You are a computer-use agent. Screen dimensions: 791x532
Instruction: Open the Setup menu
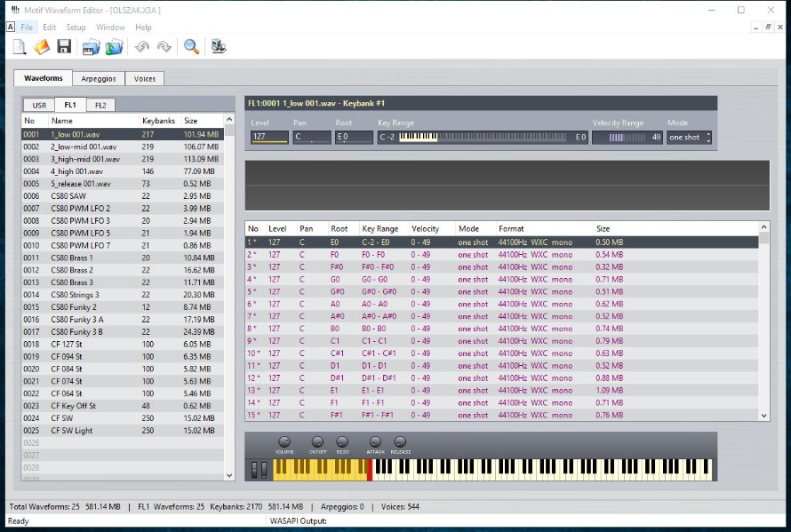[76, 28]
